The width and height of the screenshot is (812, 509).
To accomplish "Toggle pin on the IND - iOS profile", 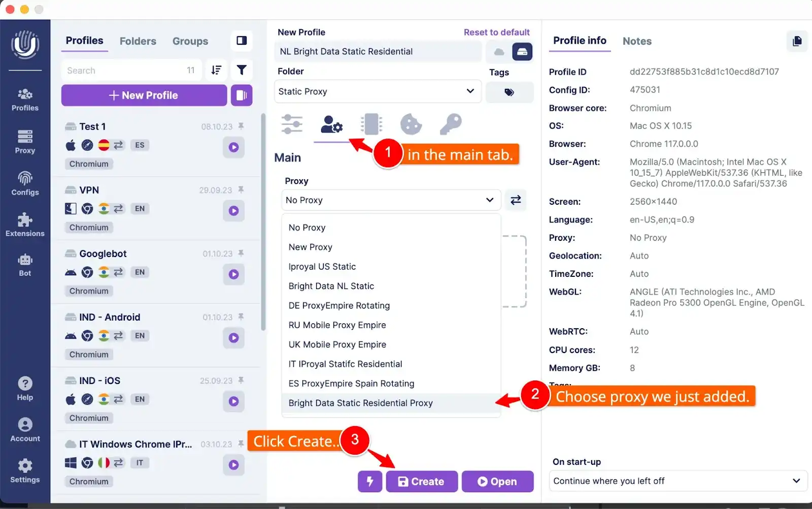I will [x=241, y=380].
